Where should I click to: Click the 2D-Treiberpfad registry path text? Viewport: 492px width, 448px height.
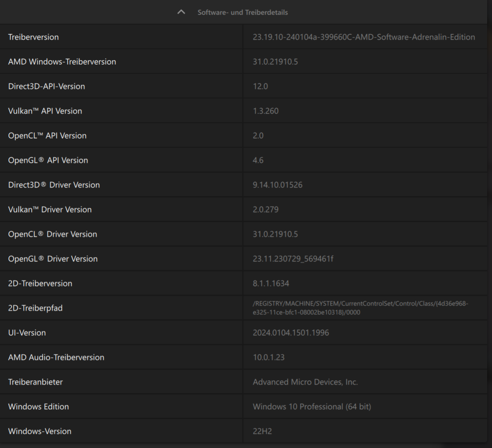(x=361, y=308)
